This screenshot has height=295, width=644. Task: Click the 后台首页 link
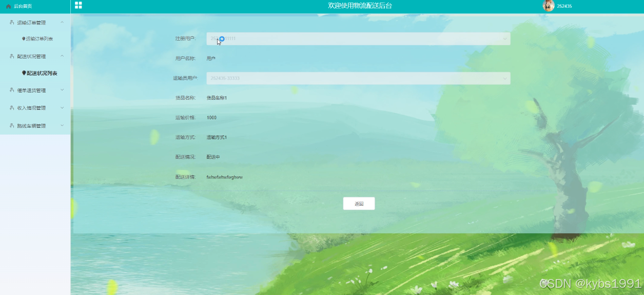23,6
